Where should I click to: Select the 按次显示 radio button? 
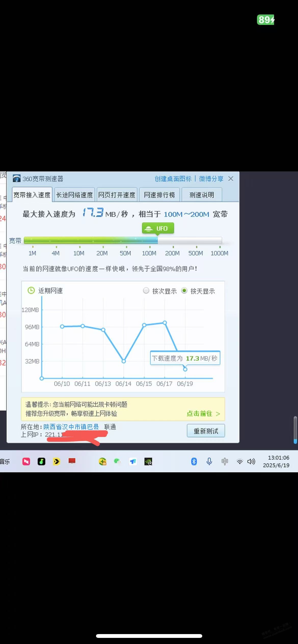(x=146, y=290)
